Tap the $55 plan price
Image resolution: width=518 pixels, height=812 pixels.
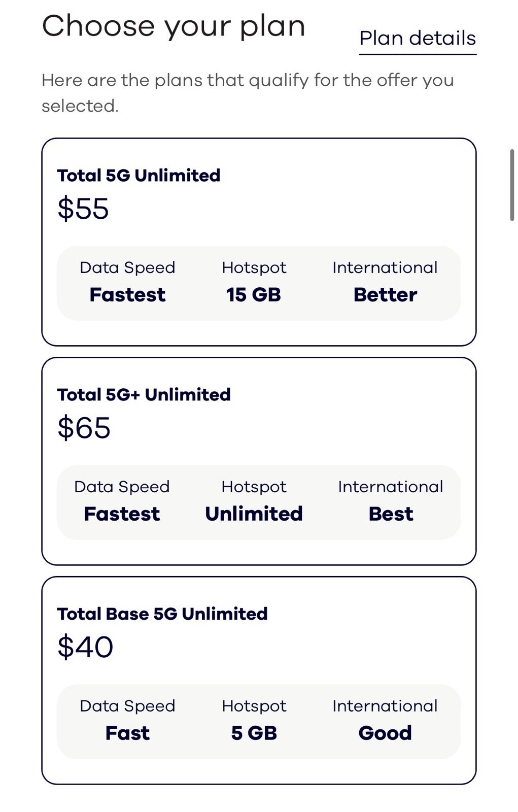coord(83,209)
